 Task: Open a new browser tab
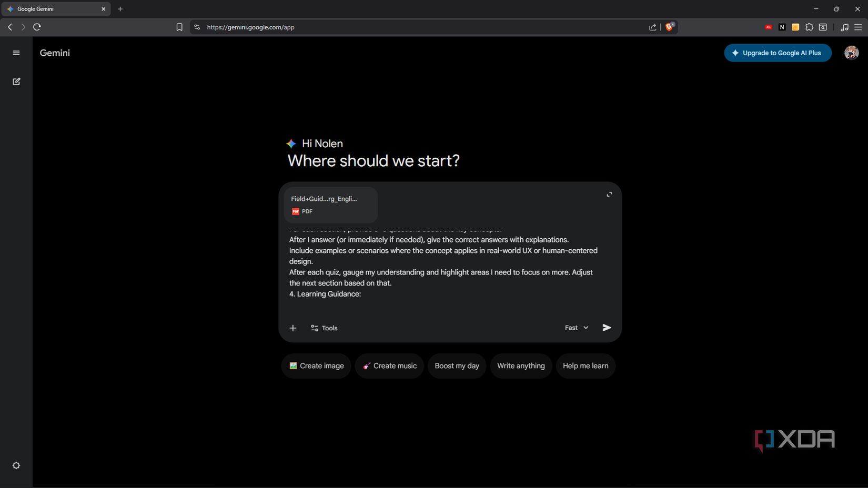120,9
